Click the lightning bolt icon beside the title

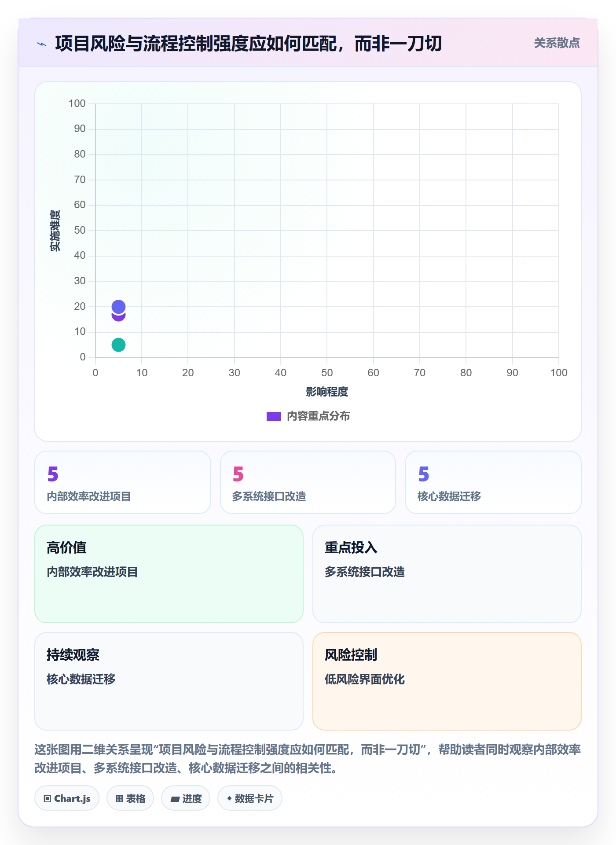pyautogui.click(x=42, y=44)
